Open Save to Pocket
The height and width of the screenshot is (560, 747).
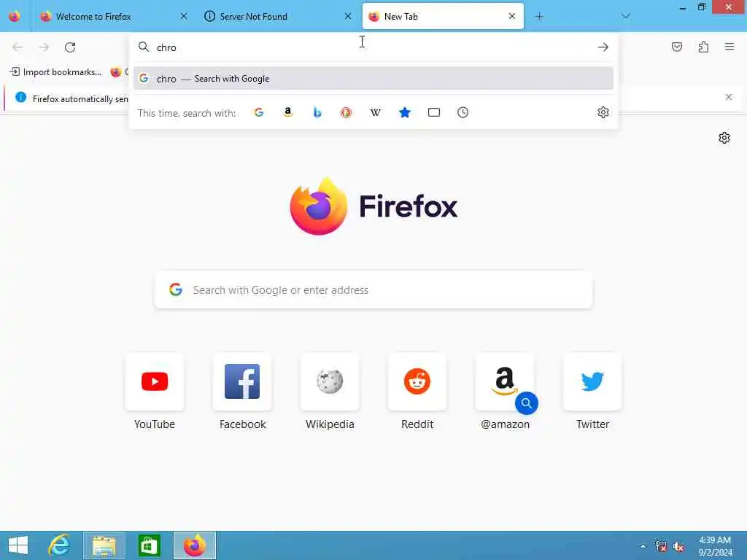point(676,47)
